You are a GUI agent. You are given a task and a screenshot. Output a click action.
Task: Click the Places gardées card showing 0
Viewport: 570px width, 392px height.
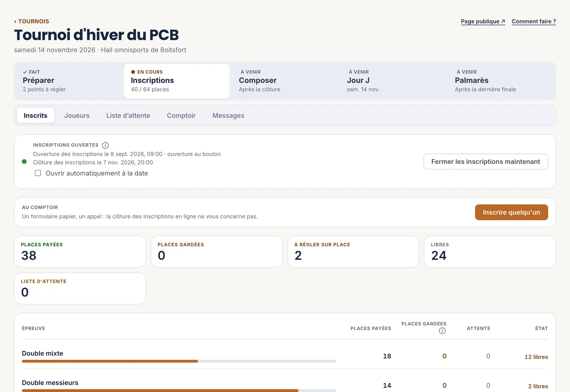pyautogui.click(x=217, y=252)
